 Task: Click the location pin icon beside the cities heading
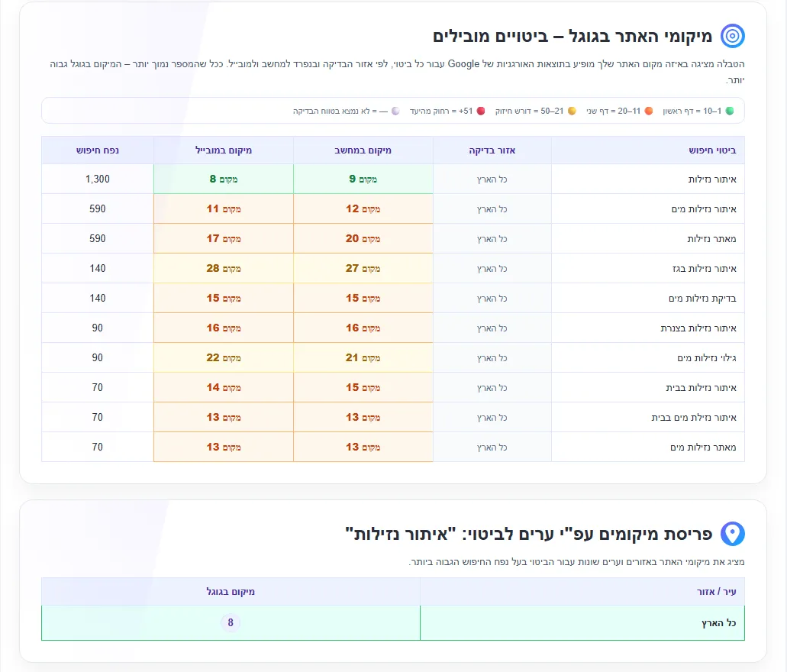tap(732, 533)
